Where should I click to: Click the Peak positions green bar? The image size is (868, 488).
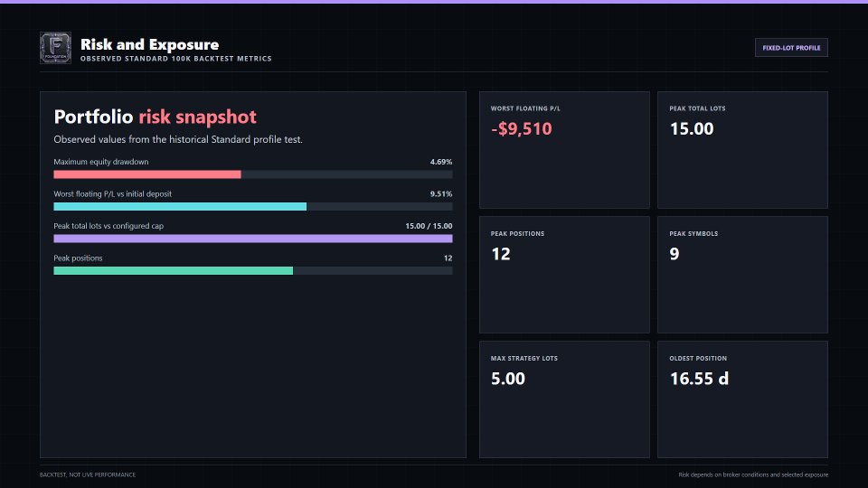174,270
